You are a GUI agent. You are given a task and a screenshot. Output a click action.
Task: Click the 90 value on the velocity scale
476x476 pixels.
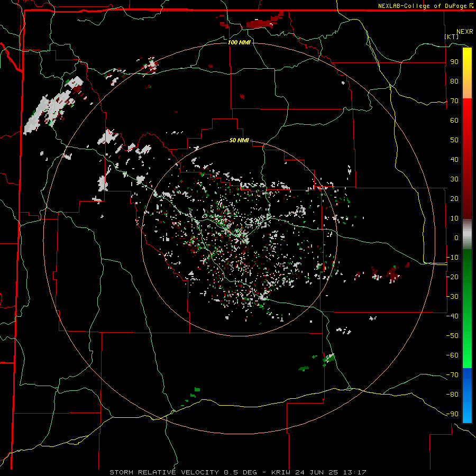454,62
